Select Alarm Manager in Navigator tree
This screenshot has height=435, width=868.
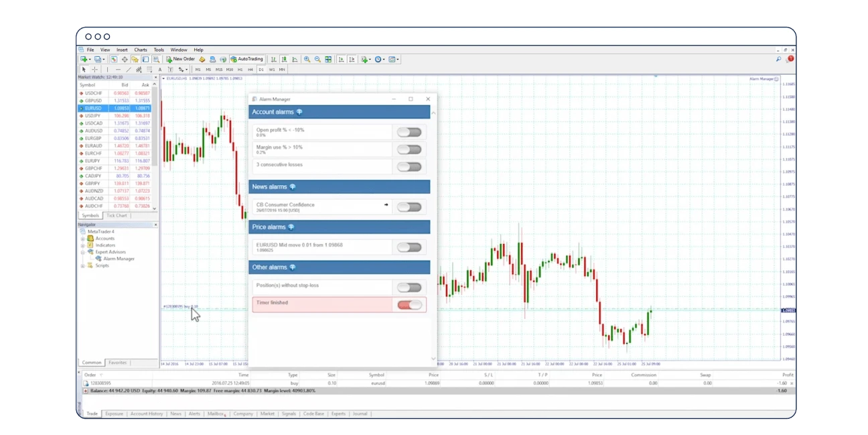tap(119, 259)
